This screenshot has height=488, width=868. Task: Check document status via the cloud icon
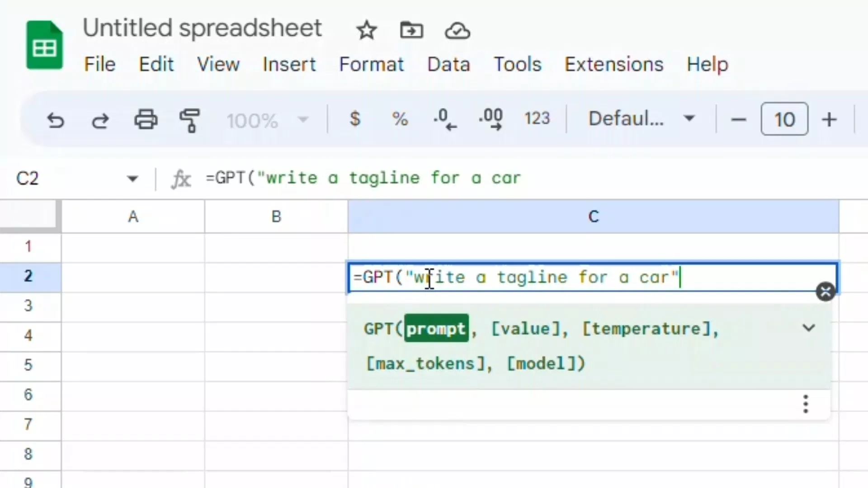point(457,31)
